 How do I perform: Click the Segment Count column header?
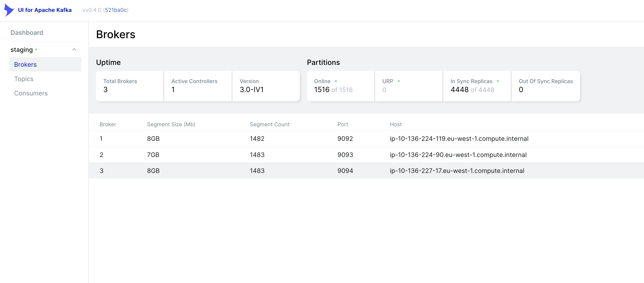click(x=269, y=124)
